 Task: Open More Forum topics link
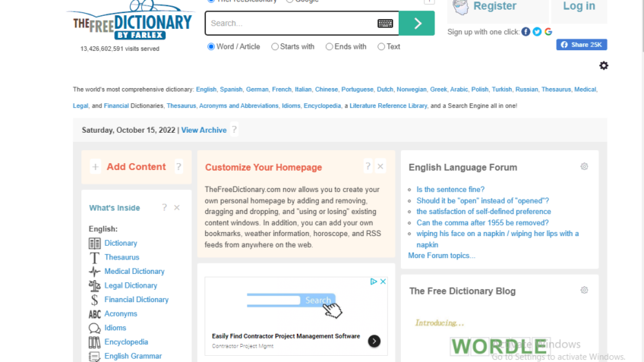[x=441, y=255]
